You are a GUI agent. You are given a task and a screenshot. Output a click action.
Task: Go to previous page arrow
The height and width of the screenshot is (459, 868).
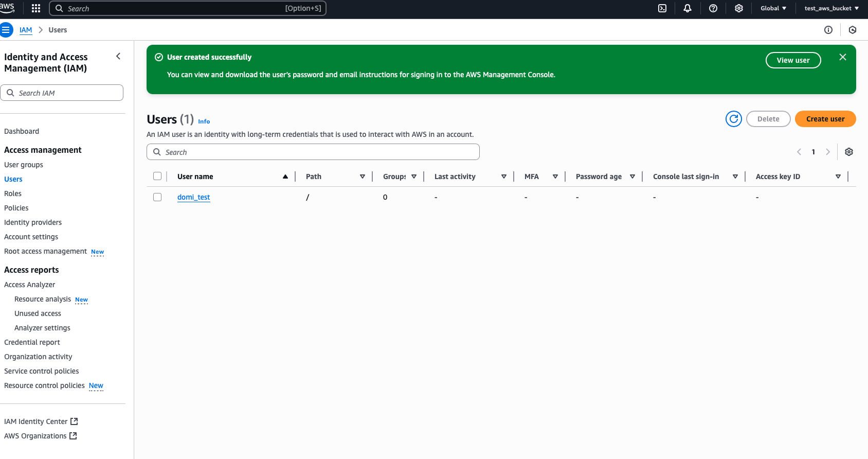799,152
